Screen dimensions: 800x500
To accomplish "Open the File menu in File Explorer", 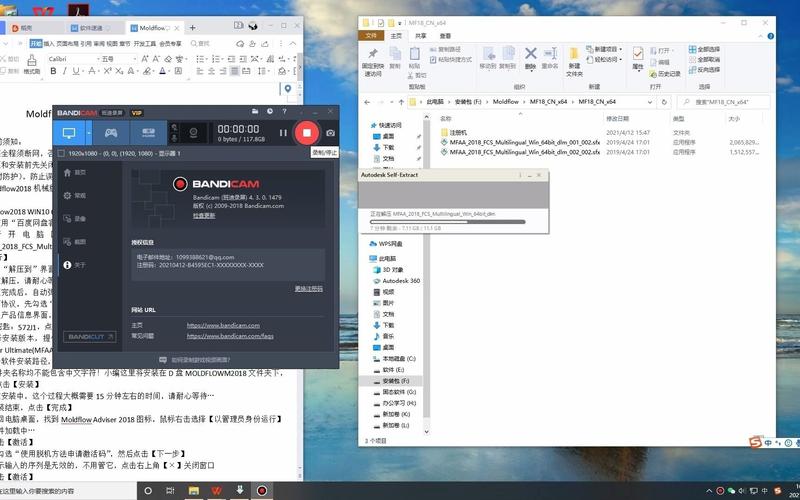I will click(371, 36).
